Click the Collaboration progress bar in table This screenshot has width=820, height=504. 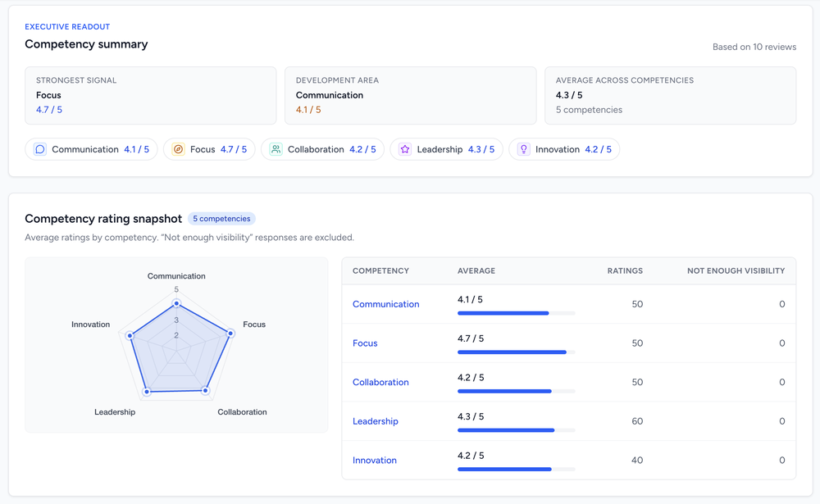coord(516,391)
